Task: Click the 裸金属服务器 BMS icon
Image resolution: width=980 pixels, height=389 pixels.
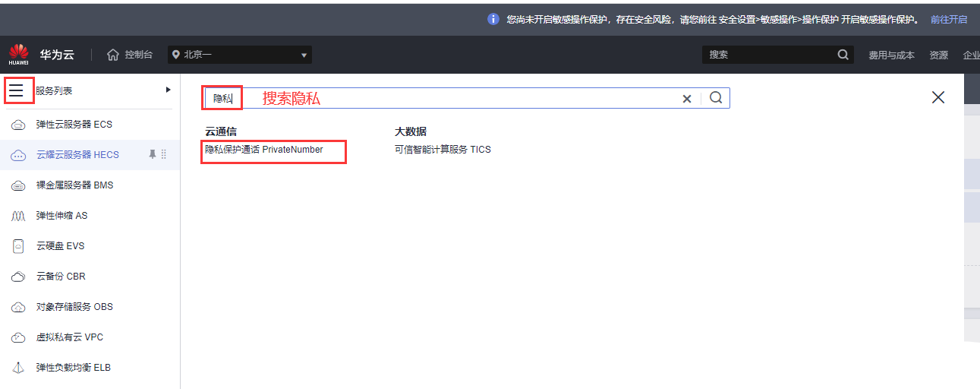Action: point(18,185)
